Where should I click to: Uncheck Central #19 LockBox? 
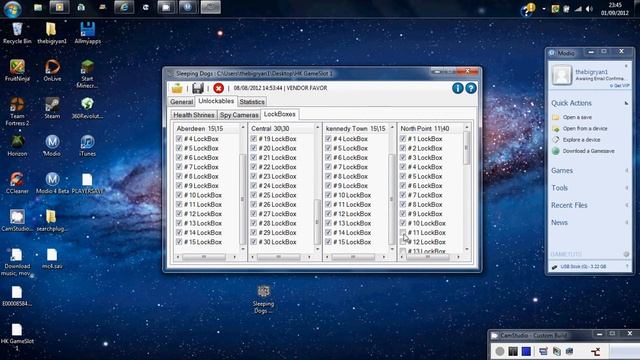tap(253, 139)
